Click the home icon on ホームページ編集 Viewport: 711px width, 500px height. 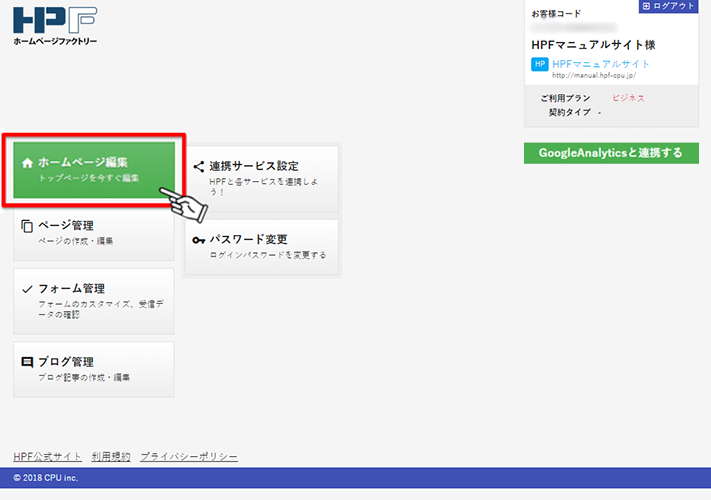click(27, 163)
